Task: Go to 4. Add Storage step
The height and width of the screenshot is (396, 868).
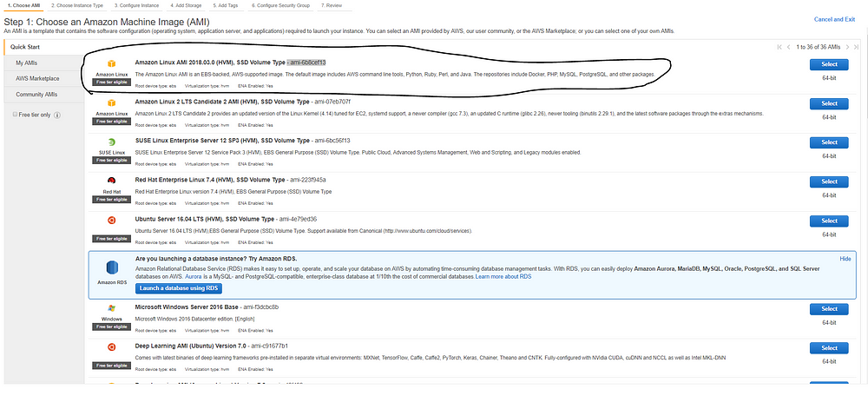Action: point(187,5)
